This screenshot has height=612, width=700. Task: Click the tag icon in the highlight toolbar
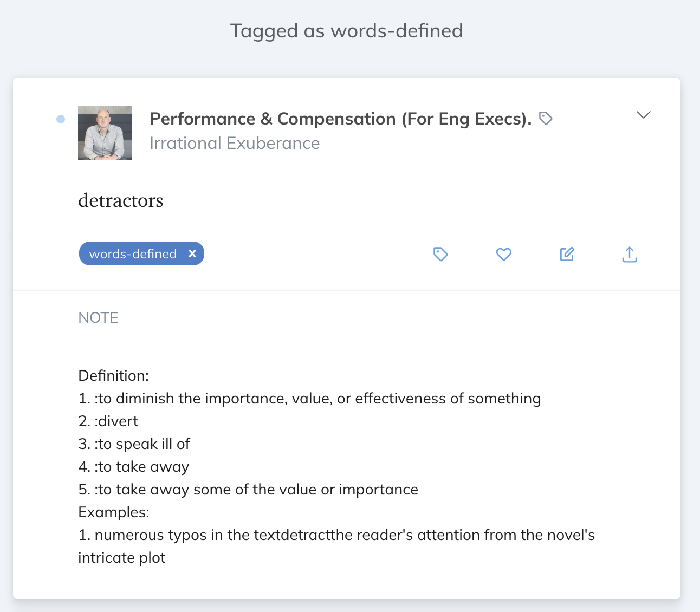440,254
